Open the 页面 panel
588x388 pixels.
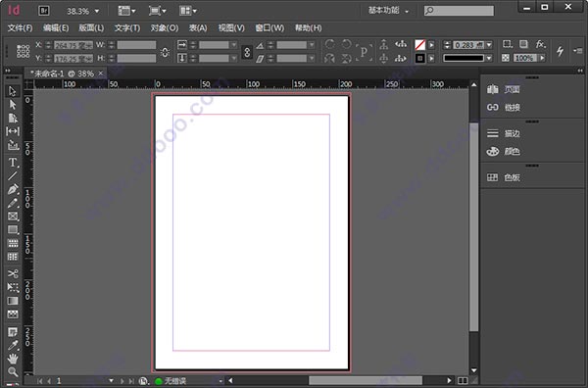[504, 89]
